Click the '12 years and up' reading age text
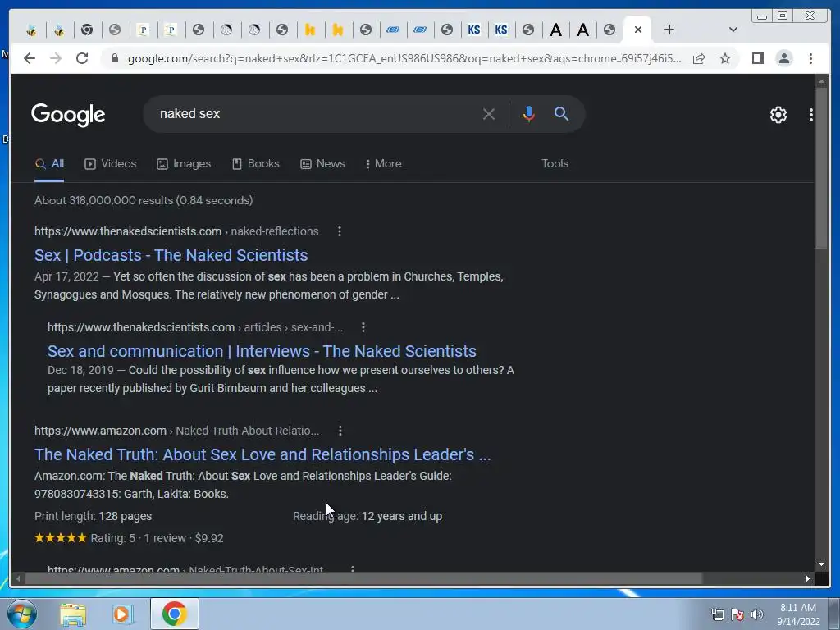840x630 pixels. pyautogui.click(x=402, y=517)
